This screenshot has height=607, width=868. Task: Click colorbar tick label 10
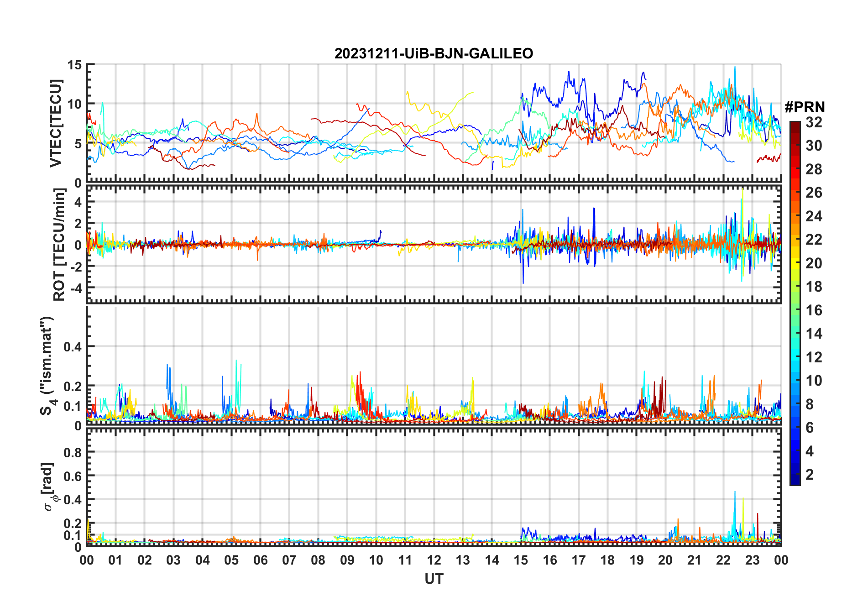813,381
